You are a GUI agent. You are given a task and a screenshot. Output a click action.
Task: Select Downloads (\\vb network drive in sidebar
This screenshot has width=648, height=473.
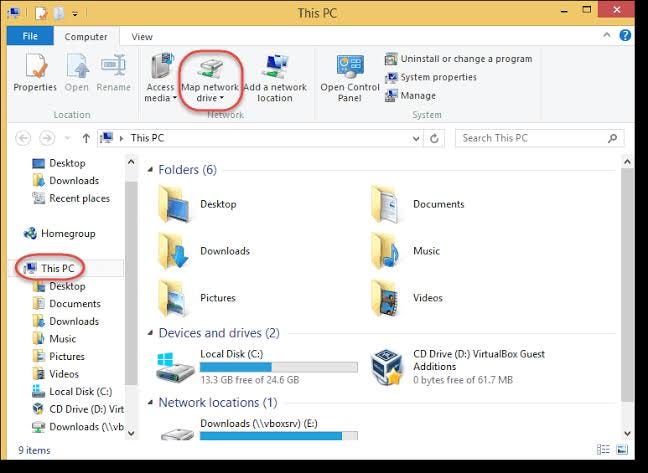78,427
